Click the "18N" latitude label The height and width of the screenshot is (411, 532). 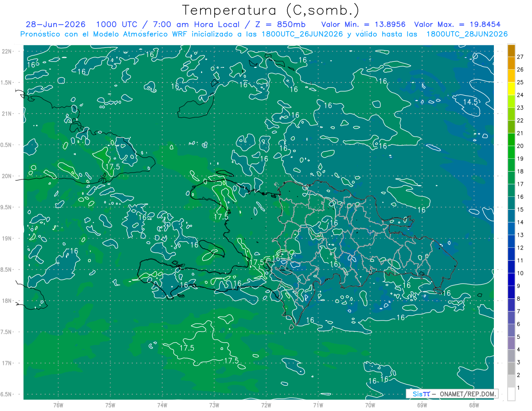point(7,301)
